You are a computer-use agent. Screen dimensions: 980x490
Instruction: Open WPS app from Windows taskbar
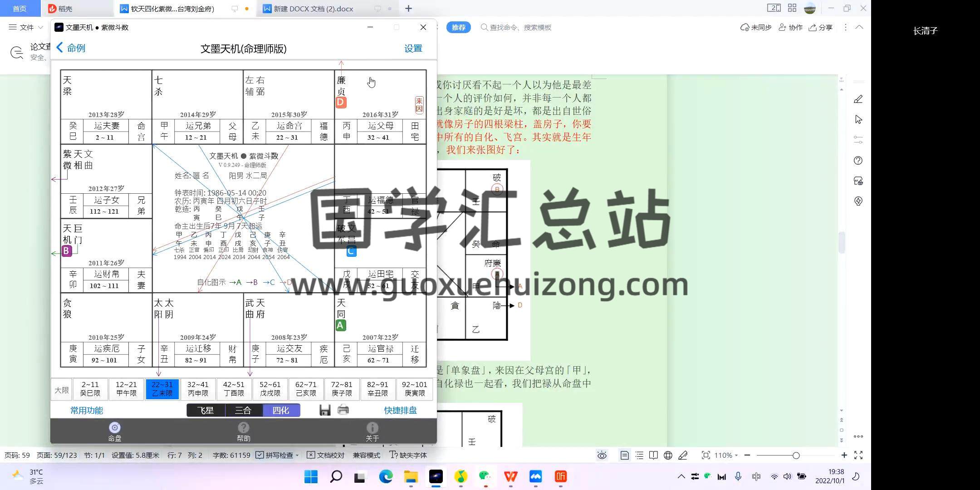(510, 476)
